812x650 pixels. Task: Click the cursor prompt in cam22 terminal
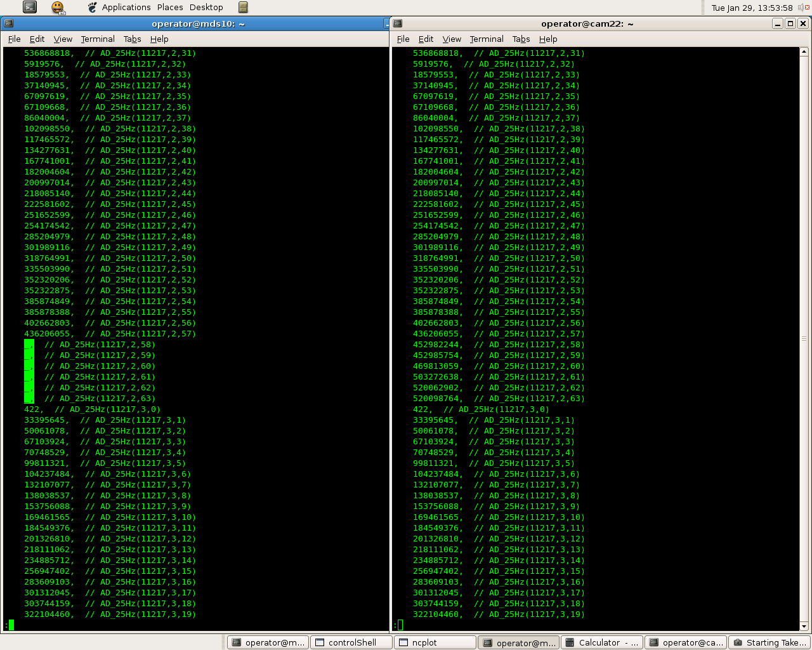pyautogui.click(x=400, y=625)
